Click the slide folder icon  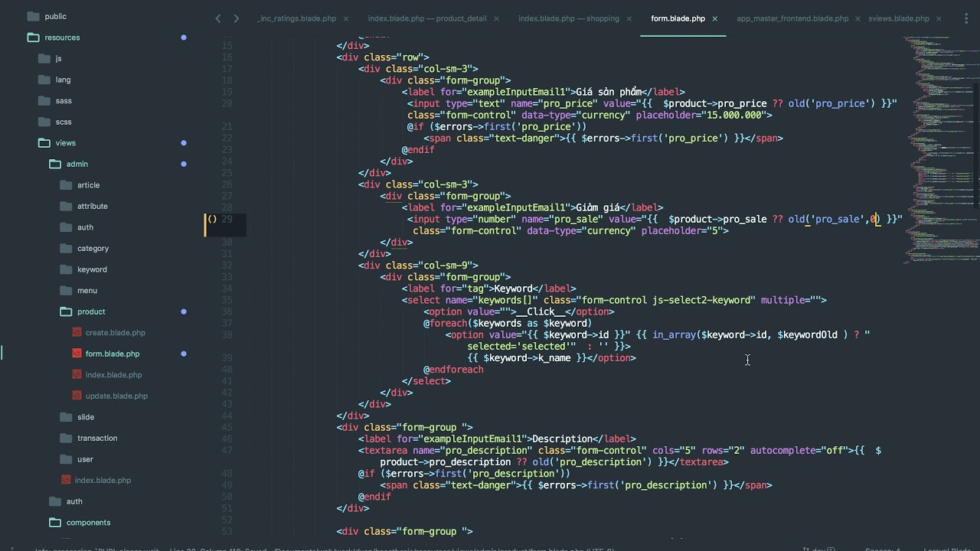coord(66,417)
